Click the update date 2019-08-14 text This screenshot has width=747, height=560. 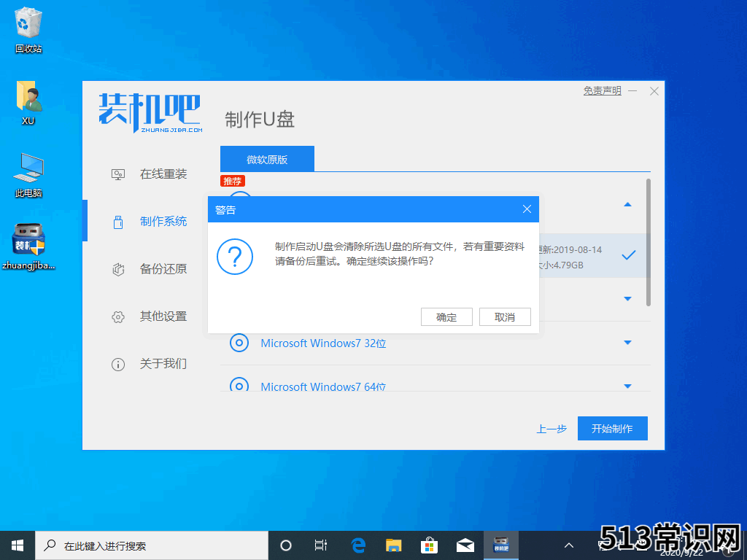click(x=578, y=250)
